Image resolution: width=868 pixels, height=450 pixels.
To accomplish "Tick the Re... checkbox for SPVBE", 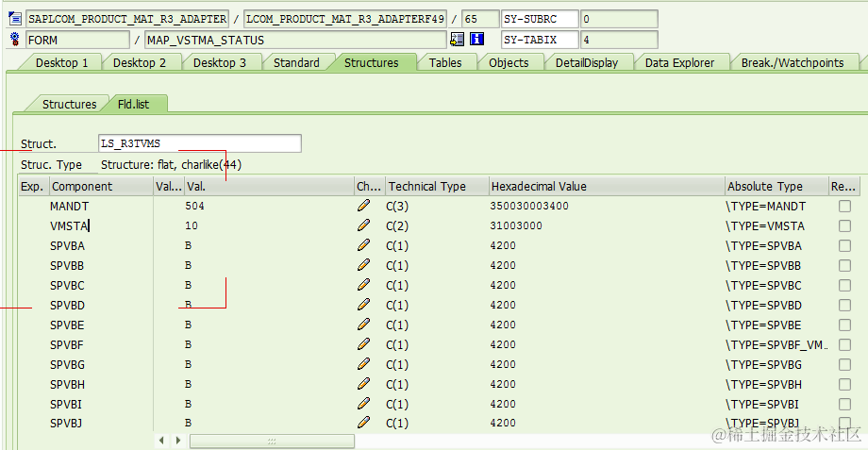I will click(x=844, y=325).
